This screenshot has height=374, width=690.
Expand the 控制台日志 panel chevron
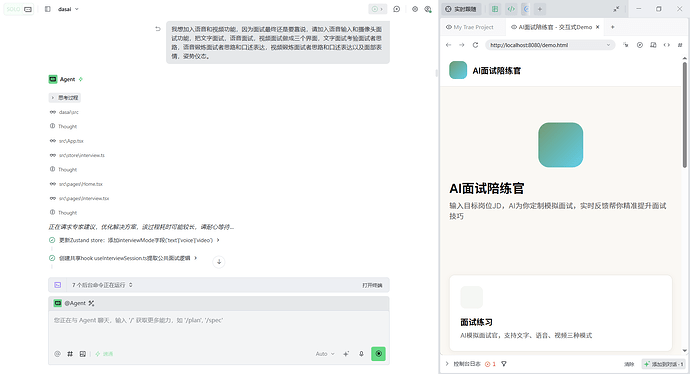tap(447, 364)
